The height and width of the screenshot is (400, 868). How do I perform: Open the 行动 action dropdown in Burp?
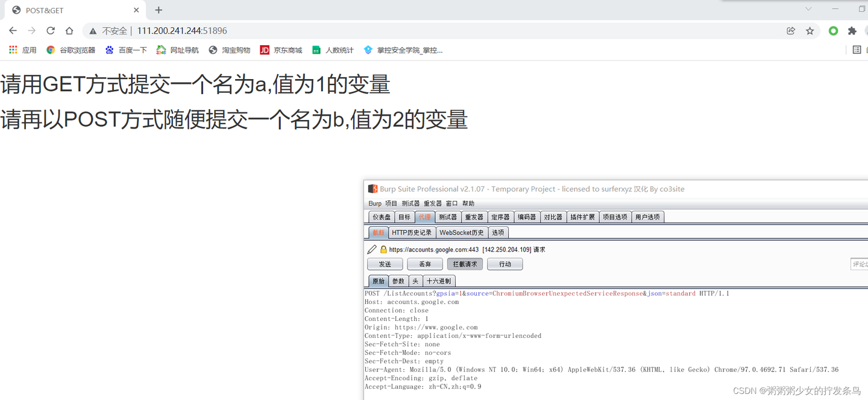click(x=505, y=264)
